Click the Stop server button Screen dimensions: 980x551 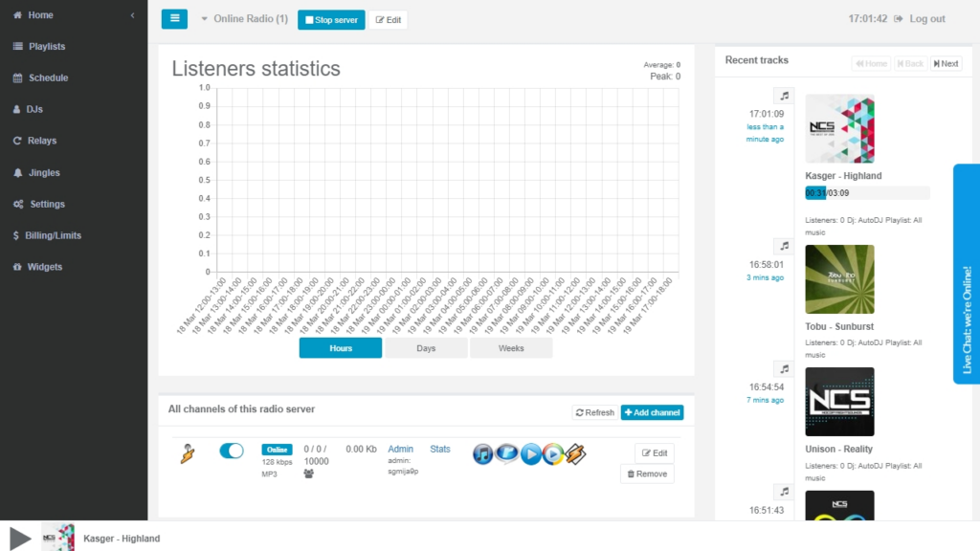(x=331, y=19)
